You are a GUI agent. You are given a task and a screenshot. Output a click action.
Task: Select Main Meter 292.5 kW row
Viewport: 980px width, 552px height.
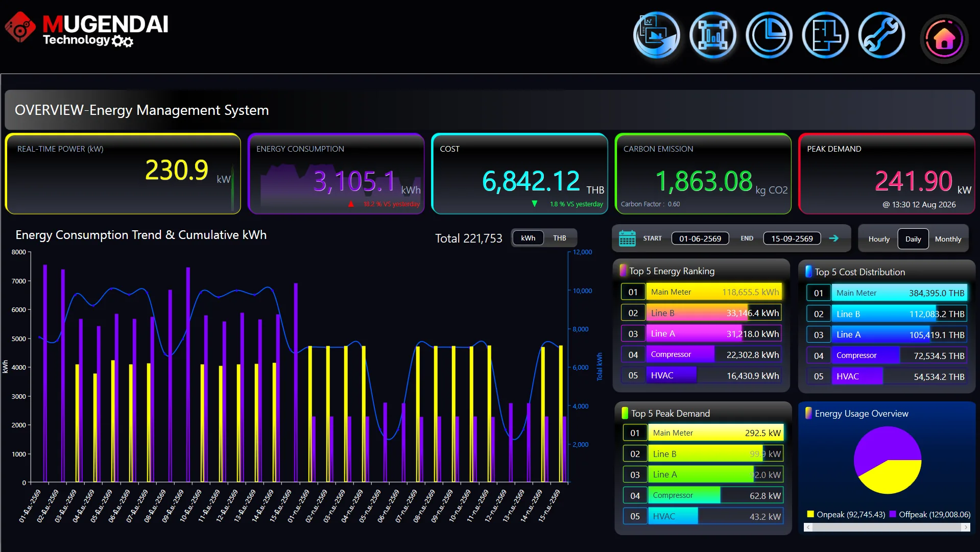(703, 433)
